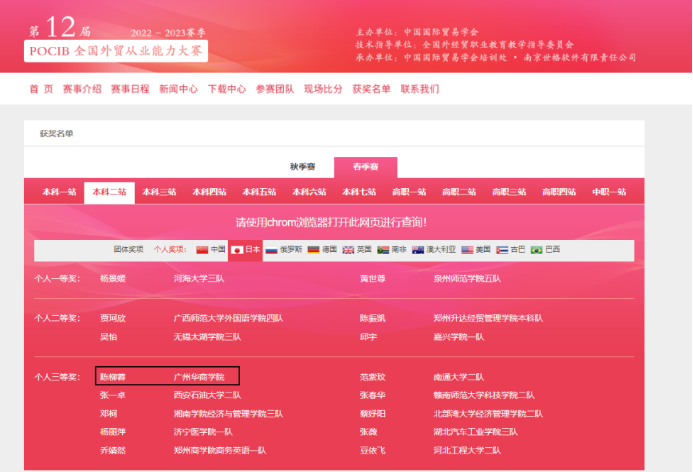Open the 本科一站 station tab
This screenshot has height=472, width=693.
point(59,192)
